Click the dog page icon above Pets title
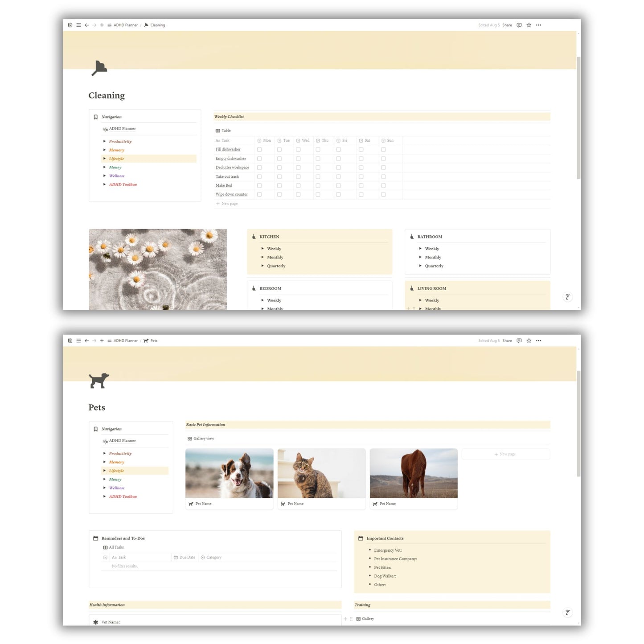 pyautogui.click(x=98, y=381)
